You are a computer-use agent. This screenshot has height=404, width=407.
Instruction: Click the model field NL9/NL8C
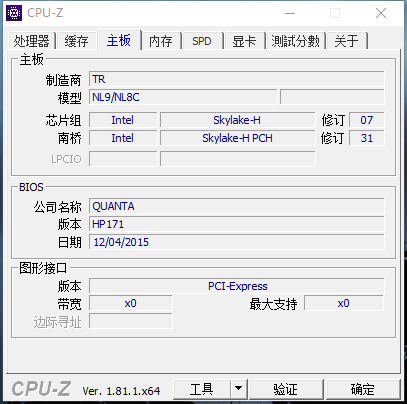tap(183, 97)
